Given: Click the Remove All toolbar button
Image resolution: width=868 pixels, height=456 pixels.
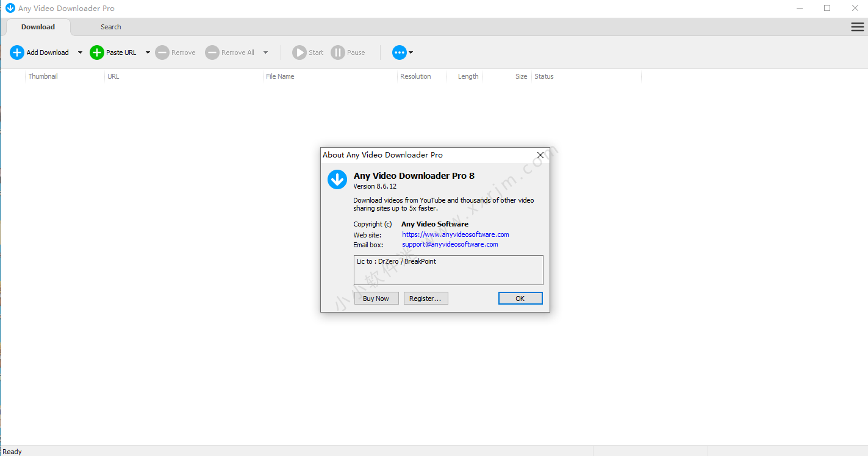Looking at the screenshot, I should tap(230, 52).
